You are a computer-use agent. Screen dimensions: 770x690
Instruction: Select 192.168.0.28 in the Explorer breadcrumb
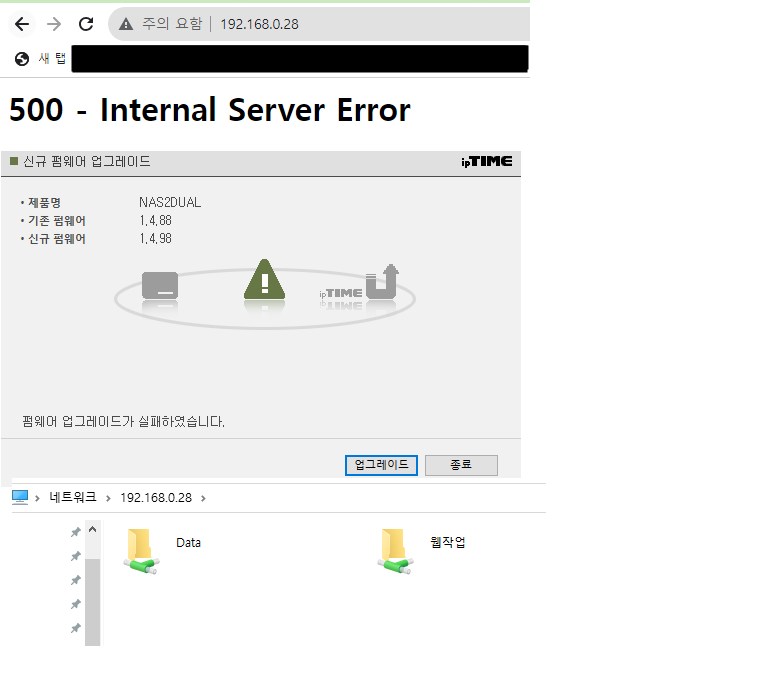156,497
